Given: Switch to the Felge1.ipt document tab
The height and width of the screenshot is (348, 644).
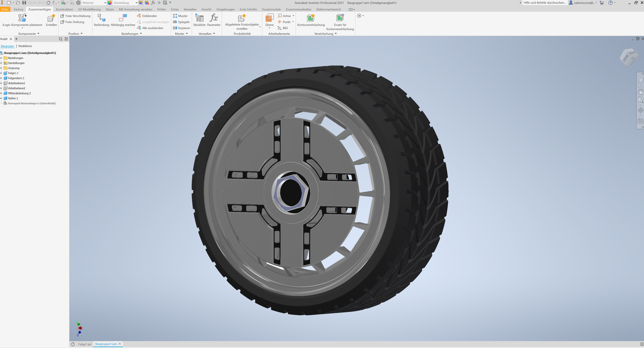Looking at the screenshot, I should [85, 344].
